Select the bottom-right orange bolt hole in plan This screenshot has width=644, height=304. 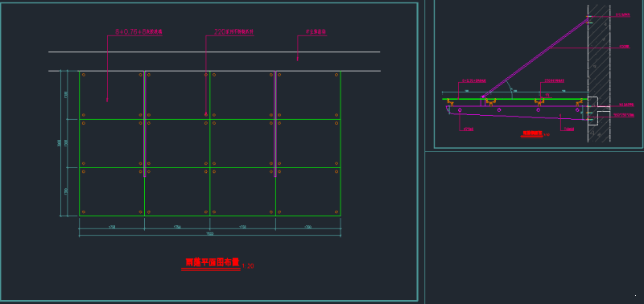point(336,212)
